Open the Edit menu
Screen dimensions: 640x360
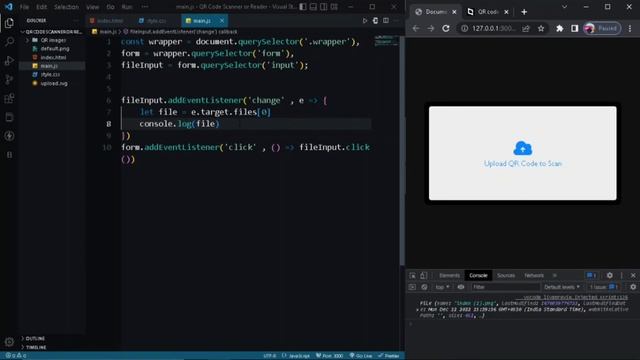tap(41, 7)
